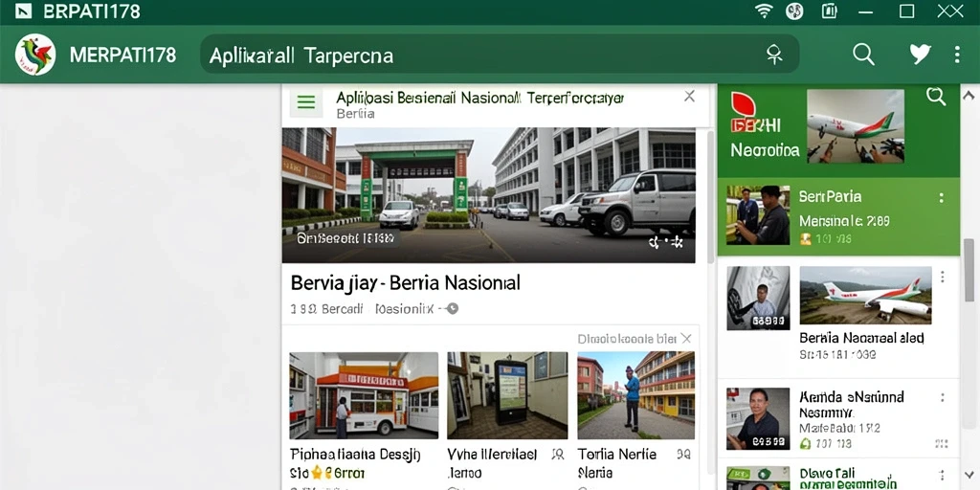Open the landed airplane thumbnail in sidebar
Screen dimensions: 980x490
tap(865, 295)
